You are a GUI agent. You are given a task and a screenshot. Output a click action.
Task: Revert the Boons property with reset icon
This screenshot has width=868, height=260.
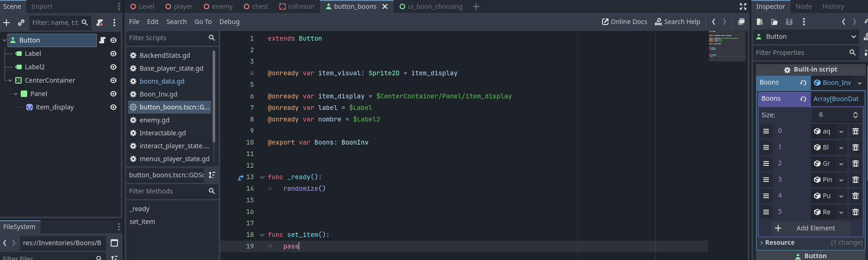803,83
